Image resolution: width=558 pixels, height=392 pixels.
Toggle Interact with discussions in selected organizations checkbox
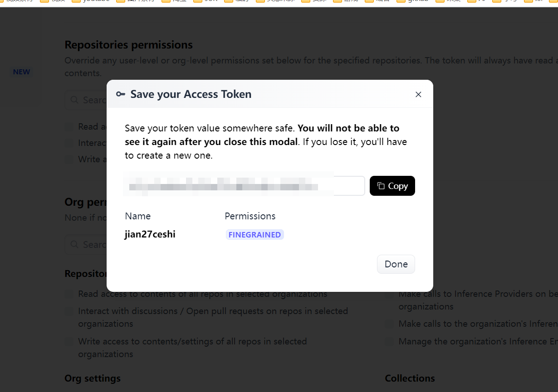click(x=69, y=311)
